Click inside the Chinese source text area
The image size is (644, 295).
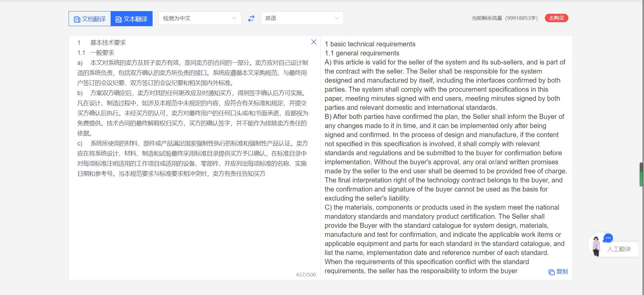pyautogui.click(x=194, y=158)
